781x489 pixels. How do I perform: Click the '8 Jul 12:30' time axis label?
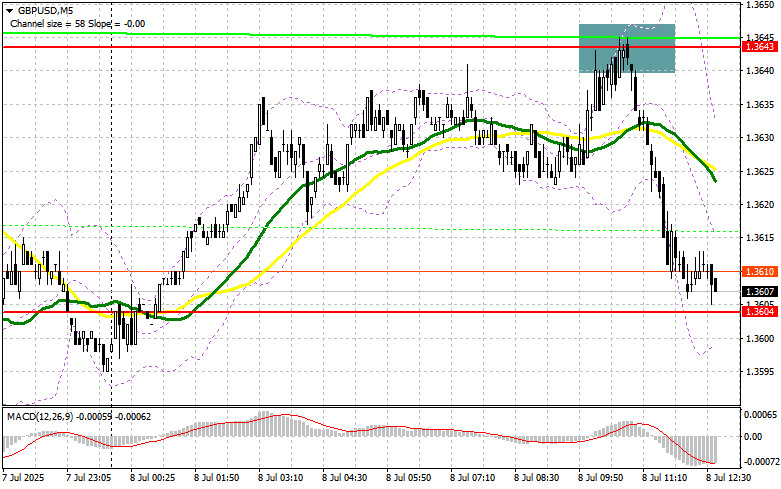729,478
